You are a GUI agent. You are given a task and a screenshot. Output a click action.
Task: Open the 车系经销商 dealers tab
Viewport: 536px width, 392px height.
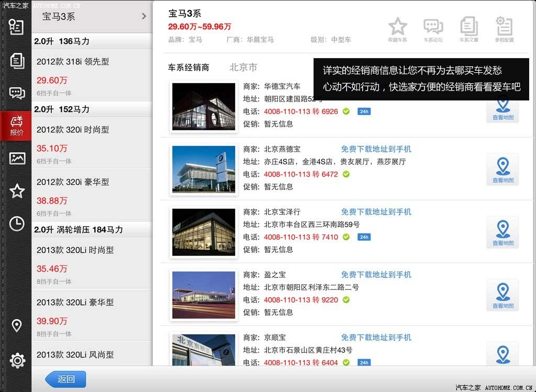pyautogui.click(x=188, y=68)
